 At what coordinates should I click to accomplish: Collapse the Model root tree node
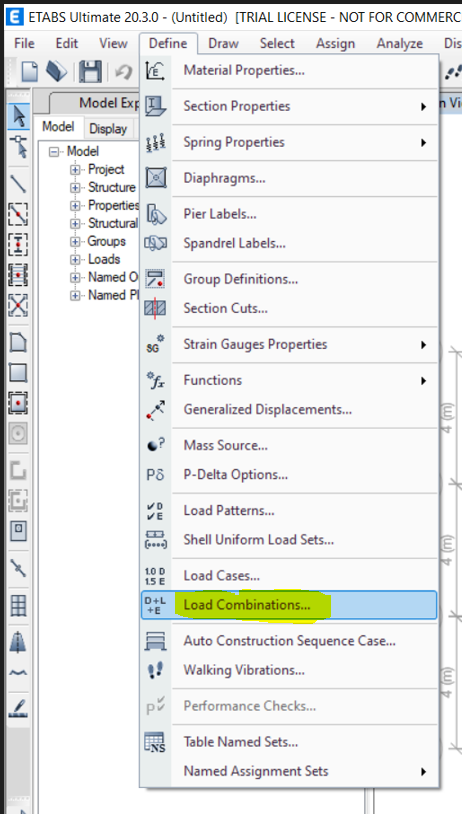(x=54, y=152)
